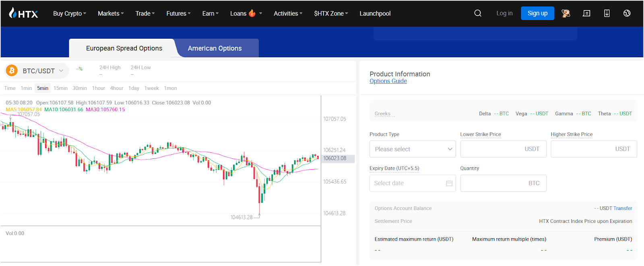Choose the 1day chart timeframe

pos(134,88)
